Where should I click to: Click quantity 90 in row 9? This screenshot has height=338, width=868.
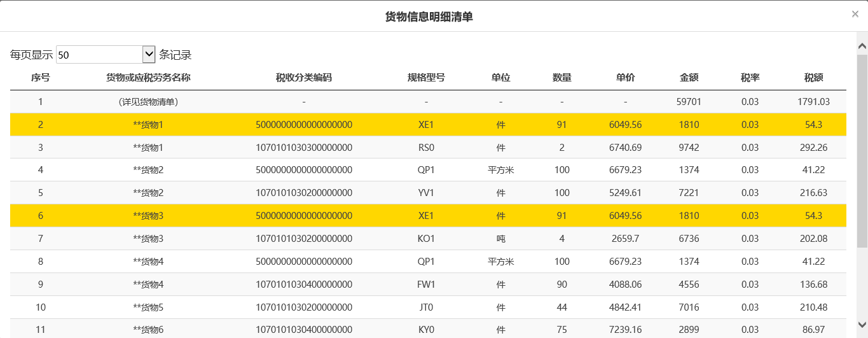(562, 285)
